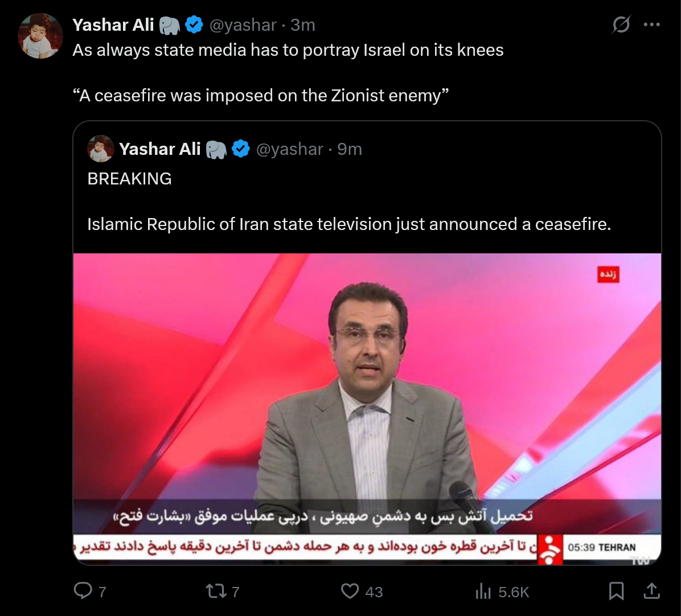Open the share upload icon

(x=651, y=592)
